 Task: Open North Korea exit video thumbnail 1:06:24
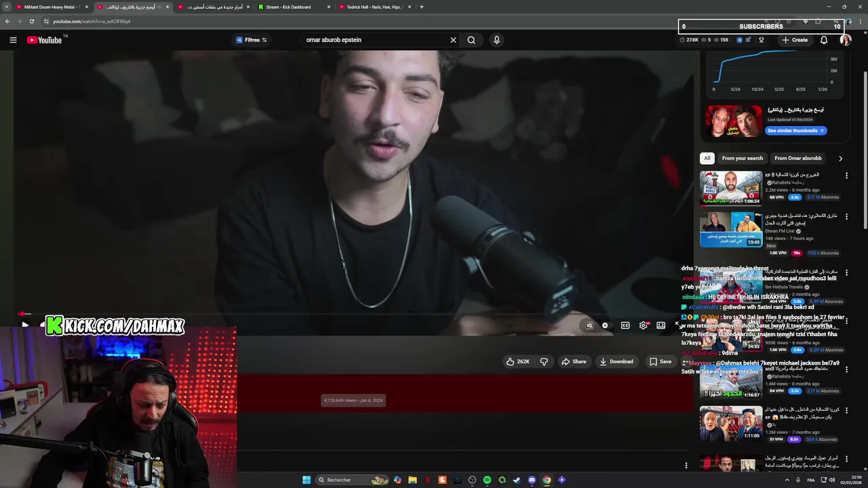pyautogui.click(x=731, y=188)
